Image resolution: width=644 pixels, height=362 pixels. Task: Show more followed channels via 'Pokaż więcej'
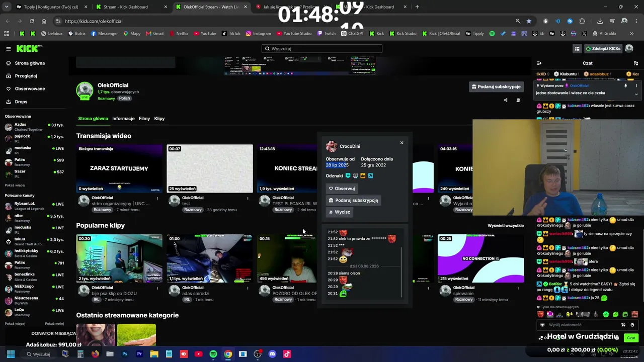[x=15, y=185]
